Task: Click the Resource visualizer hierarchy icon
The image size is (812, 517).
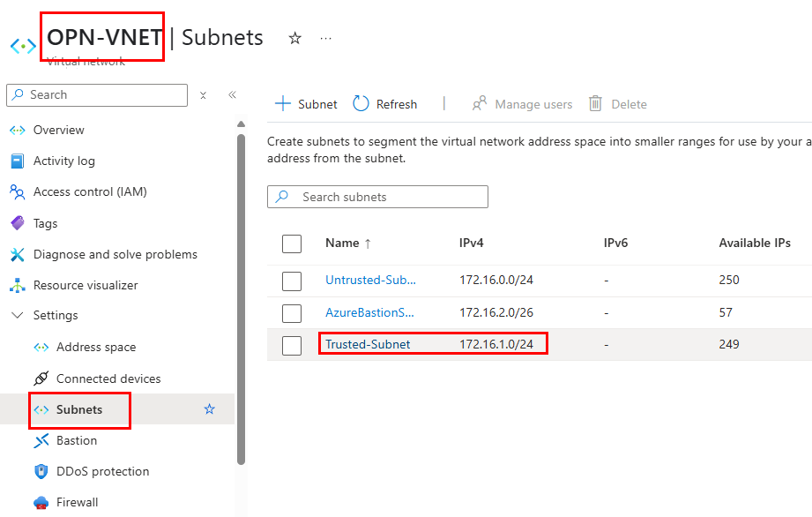Action: click(x=17, y=286)
